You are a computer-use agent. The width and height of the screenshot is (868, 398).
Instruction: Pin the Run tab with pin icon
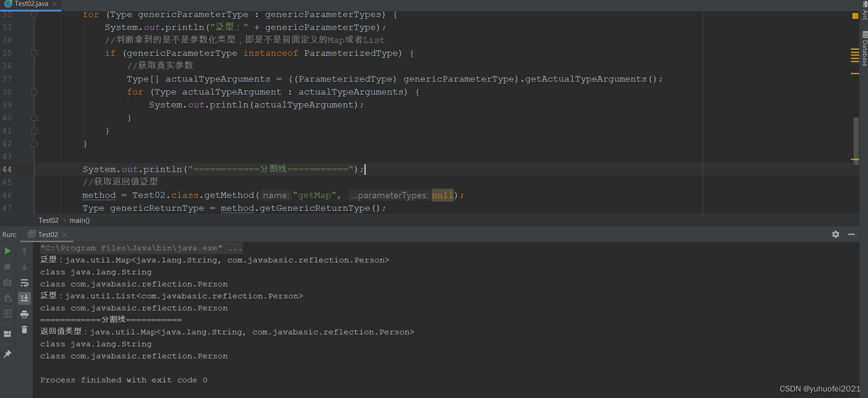pyautogui.click(x=7, y=354)
